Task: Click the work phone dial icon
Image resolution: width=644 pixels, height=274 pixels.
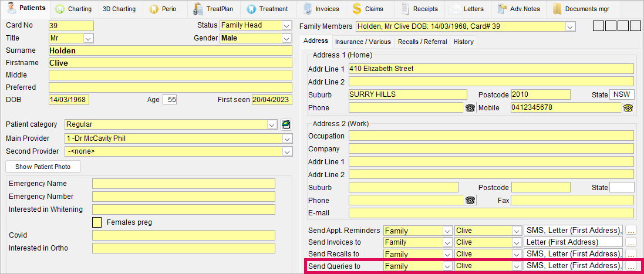Action: (x=470, y=200)
